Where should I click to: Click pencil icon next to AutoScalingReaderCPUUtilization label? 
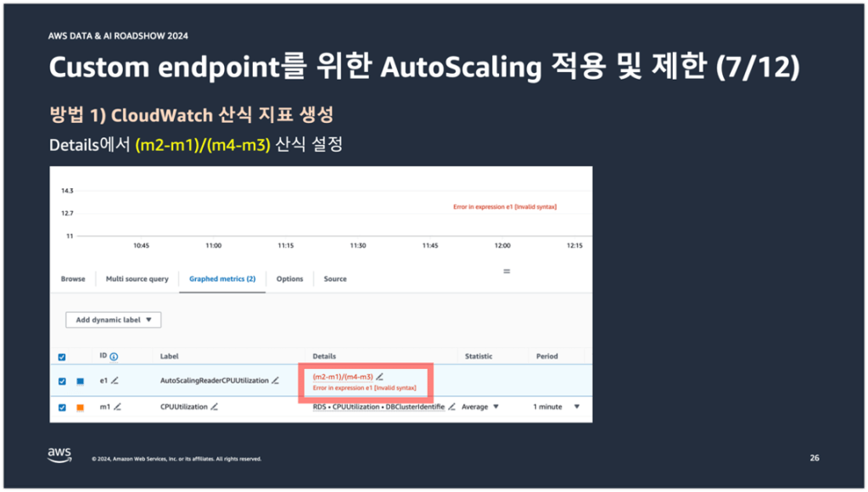pyautogui.click(x=275, y=381)
